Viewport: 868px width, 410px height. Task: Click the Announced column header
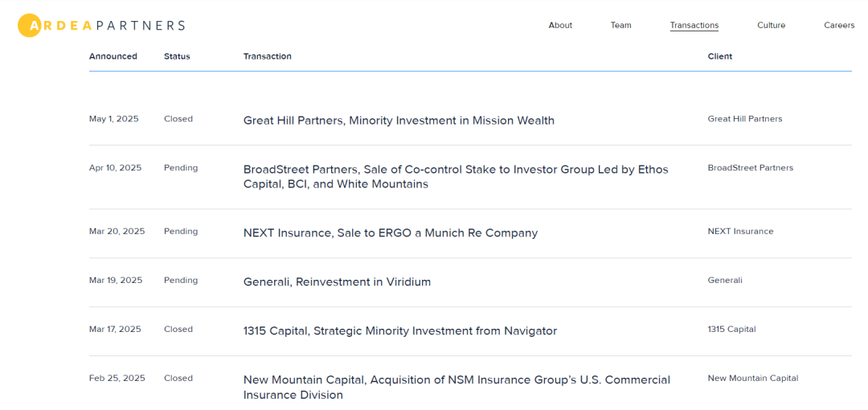click(113, 56)
